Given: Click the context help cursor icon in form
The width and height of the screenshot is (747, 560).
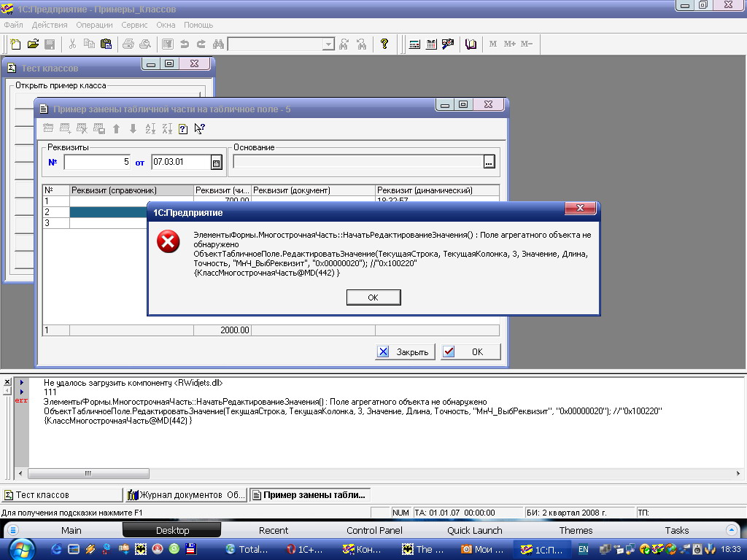Looking at the screenshot, I should (x=200, y=129).
